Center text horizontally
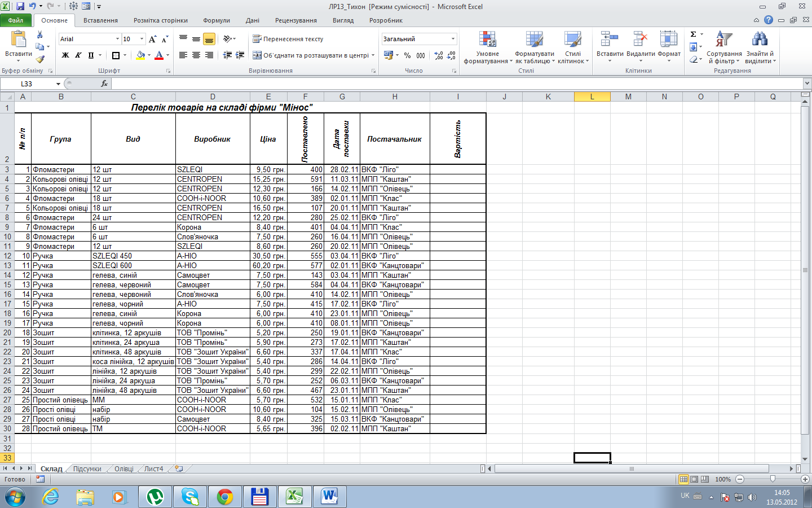Viewport: 812px width, 508px height. [196, 55]
